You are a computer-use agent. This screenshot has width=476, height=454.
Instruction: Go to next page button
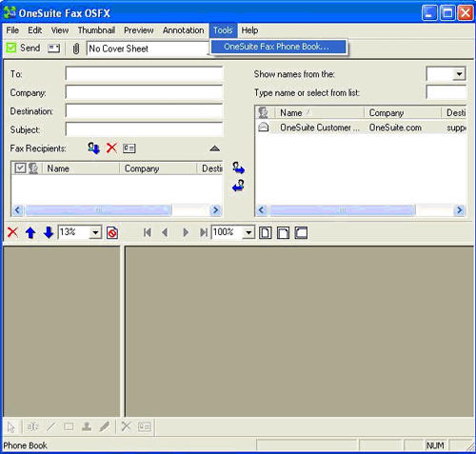pyautogui.click(x=186, y=232)
